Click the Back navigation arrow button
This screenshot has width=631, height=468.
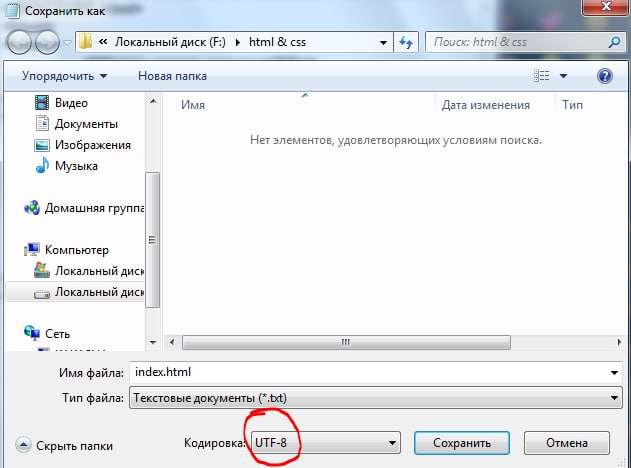(x=19, y=42)
